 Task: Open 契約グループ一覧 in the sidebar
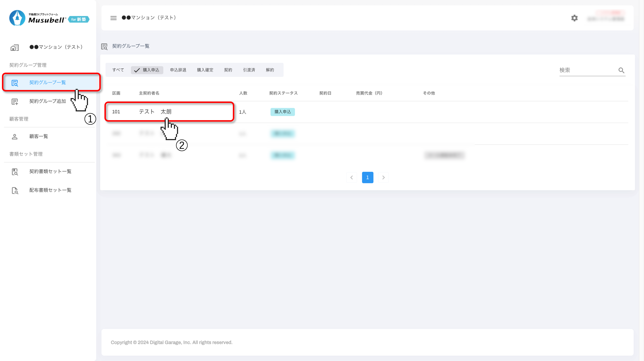[48, 83]
